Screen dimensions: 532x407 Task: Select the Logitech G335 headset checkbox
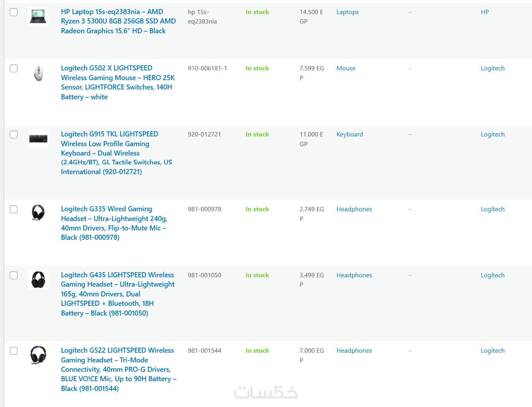click(14, 209)
